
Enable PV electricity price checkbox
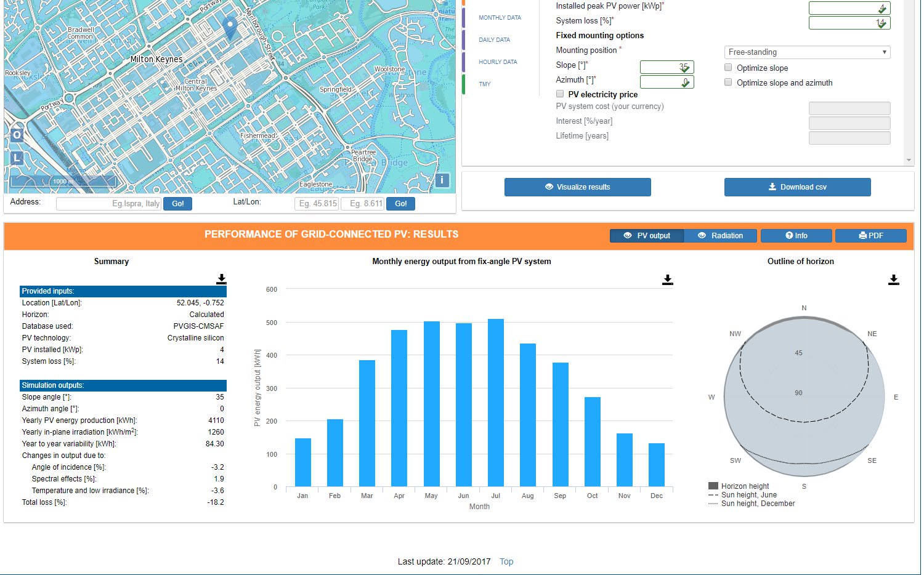point(560,94)
